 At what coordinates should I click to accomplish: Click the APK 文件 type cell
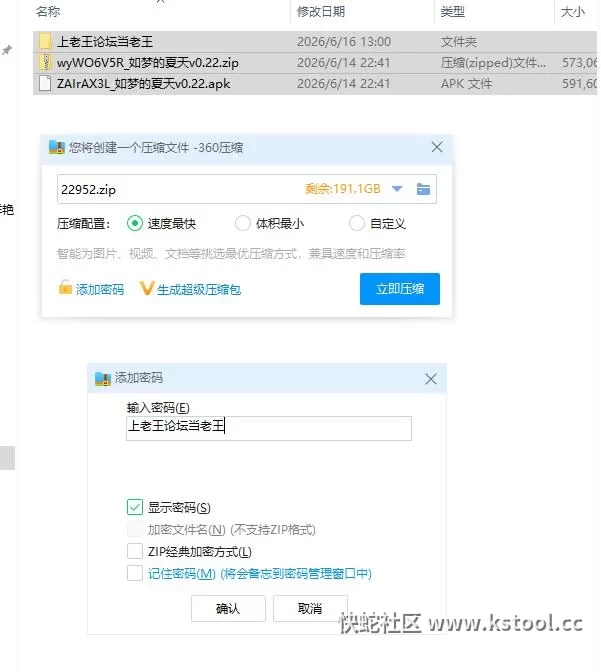pos(466,84)
